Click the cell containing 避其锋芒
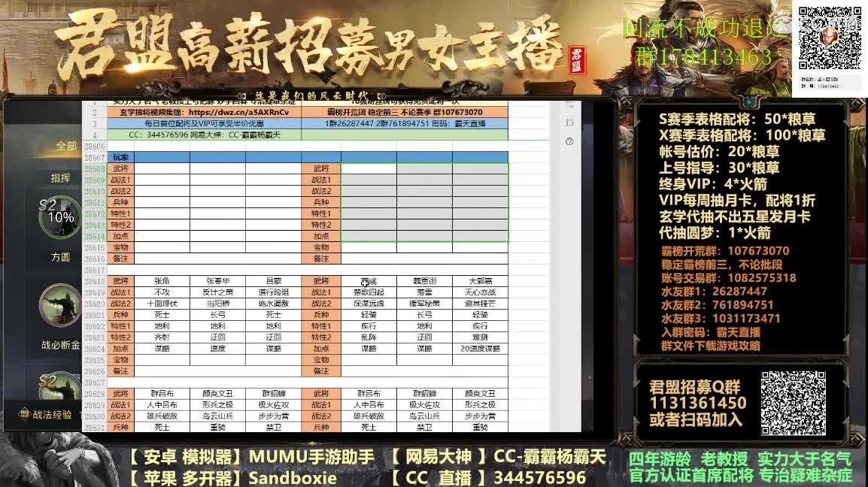Screen dimensions: 868x487 [480, 304]
